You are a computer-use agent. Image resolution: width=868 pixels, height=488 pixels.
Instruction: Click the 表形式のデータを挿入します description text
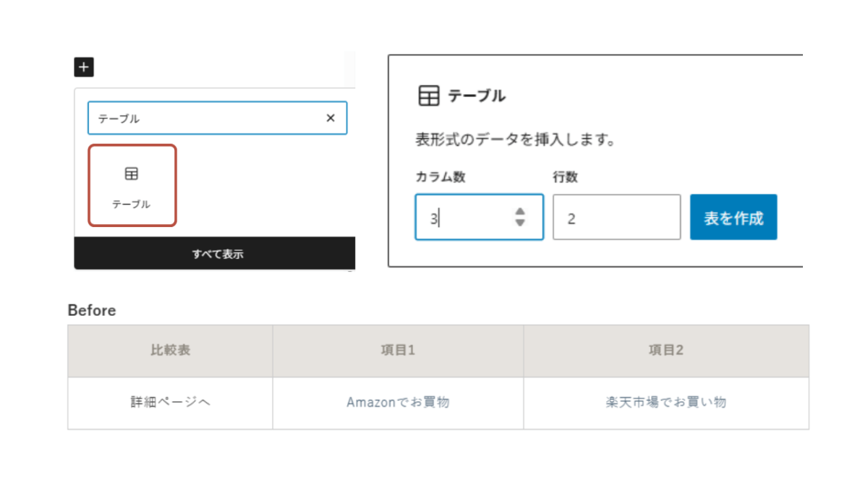tap(516, 140)
